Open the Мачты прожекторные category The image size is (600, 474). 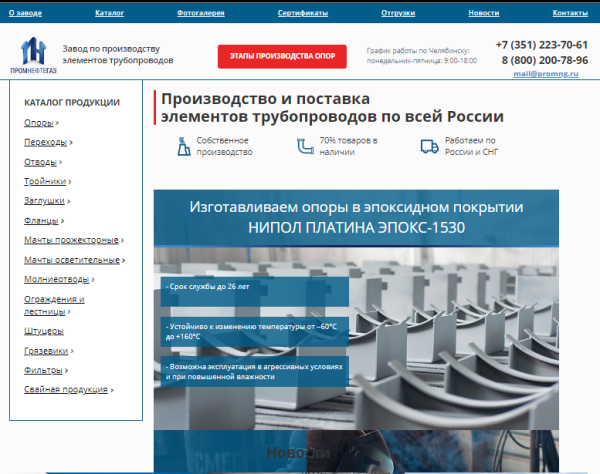72,240
